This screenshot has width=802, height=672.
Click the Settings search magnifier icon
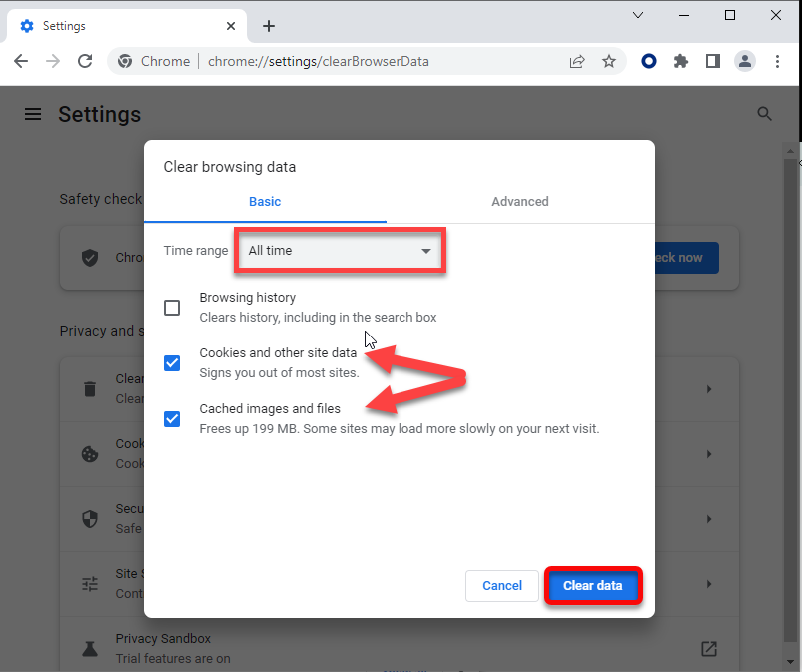(x=765, y=114)
